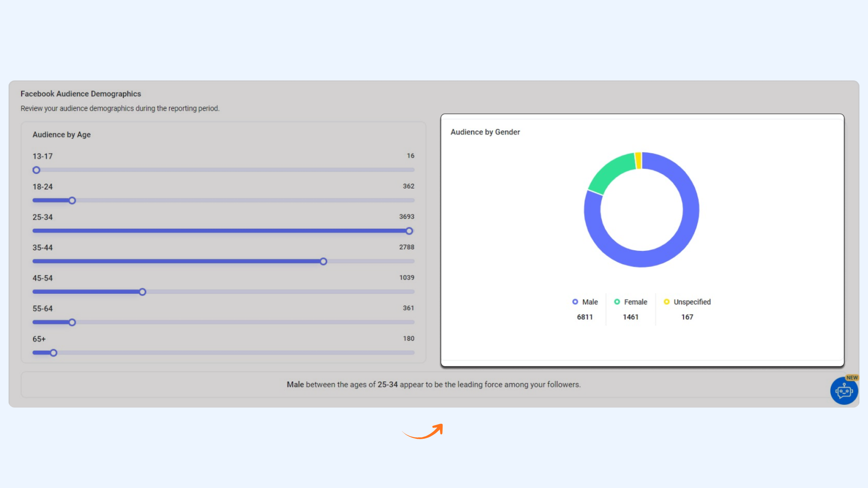Viewport: 868px width, 488px height.
Task: Click the 25-34 age slider handle
Action: point(409,231)
